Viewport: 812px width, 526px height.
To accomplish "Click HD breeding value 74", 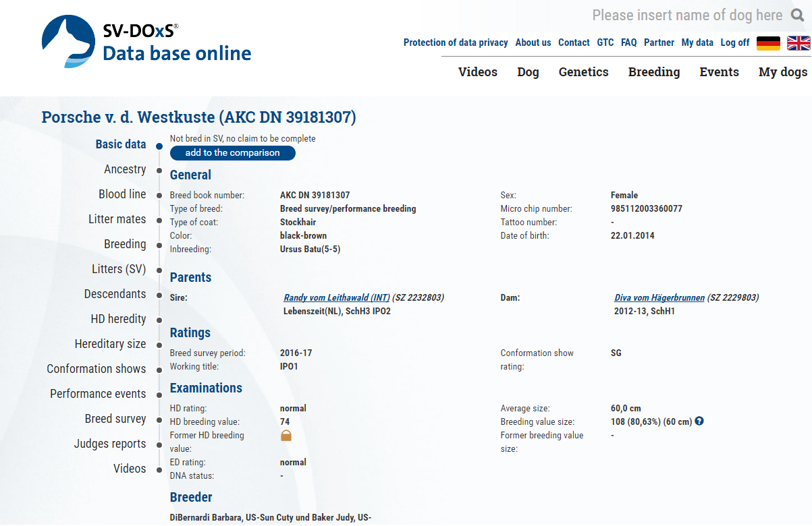I will point(285,421).
